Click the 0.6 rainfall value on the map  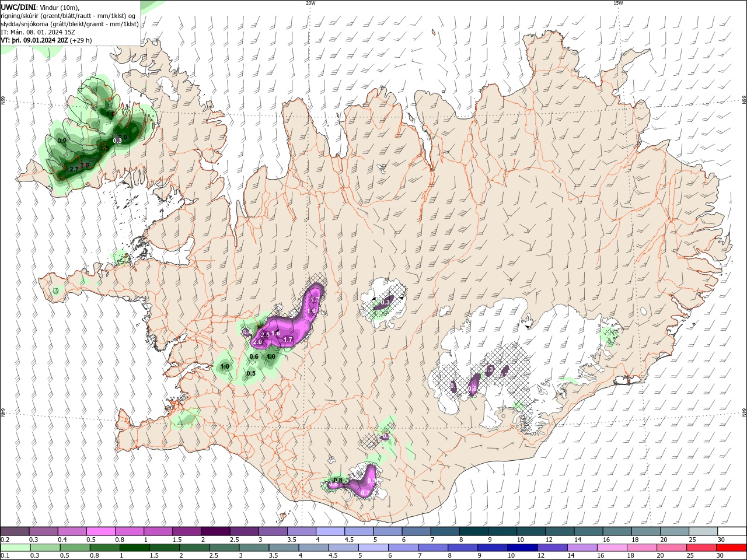[254, 356]
